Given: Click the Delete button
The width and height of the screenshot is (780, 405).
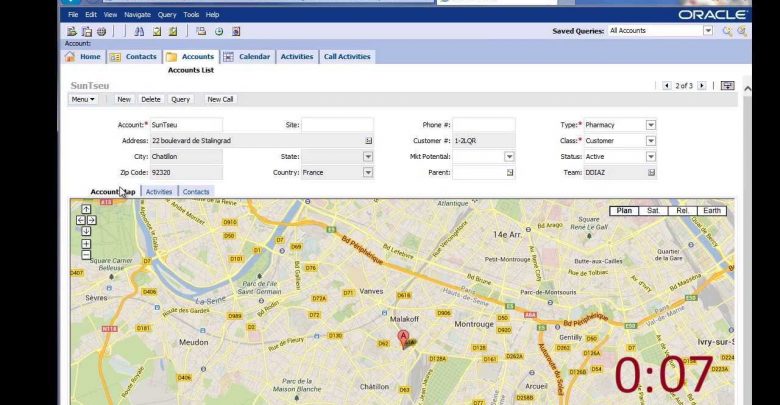Looking at the screenshot, I should pyautogui.click(x=151, y=100).
